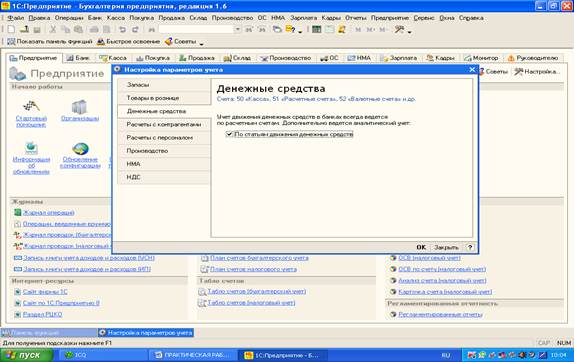Switch to the Руководителю panel tab

coord(533,58)
